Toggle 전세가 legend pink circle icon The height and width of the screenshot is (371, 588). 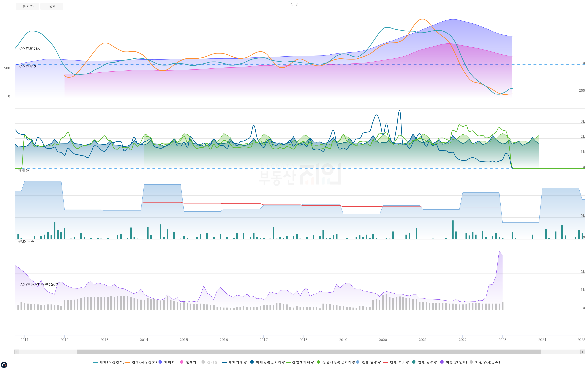point(182,362)
